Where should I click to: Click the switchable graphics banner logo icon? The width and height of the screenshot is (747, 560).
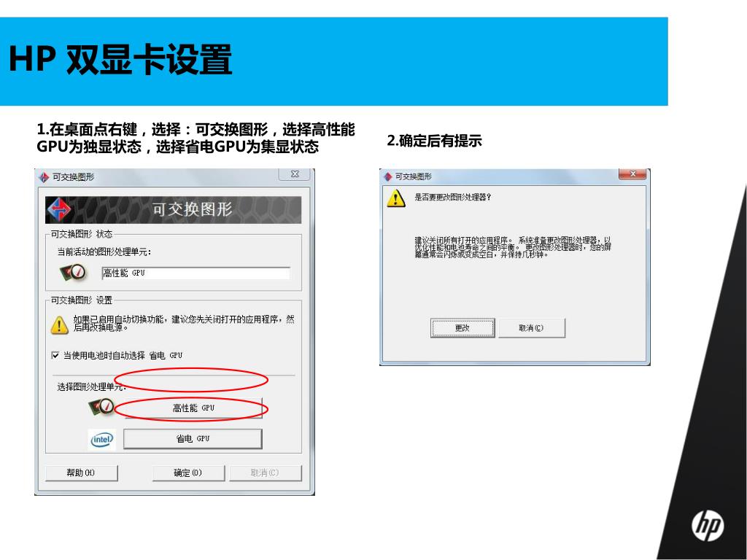[58, 210]
